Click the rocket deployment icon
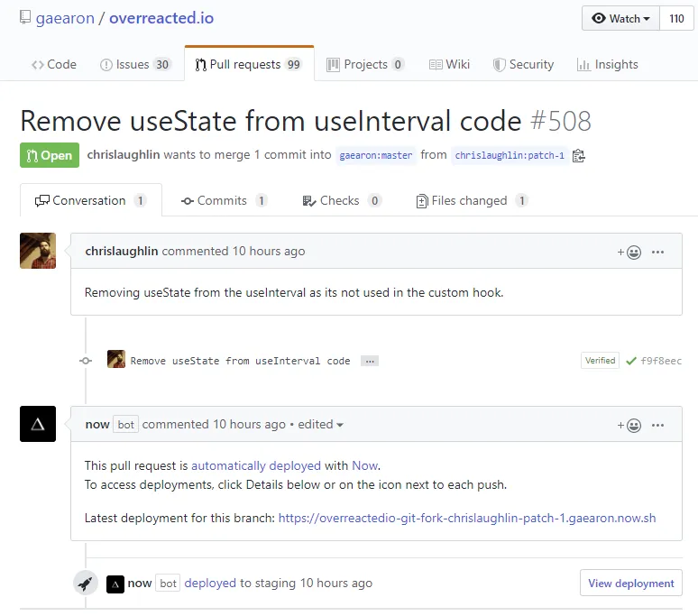The height and width of the screenshot is (616, 698). pos(86,583)
